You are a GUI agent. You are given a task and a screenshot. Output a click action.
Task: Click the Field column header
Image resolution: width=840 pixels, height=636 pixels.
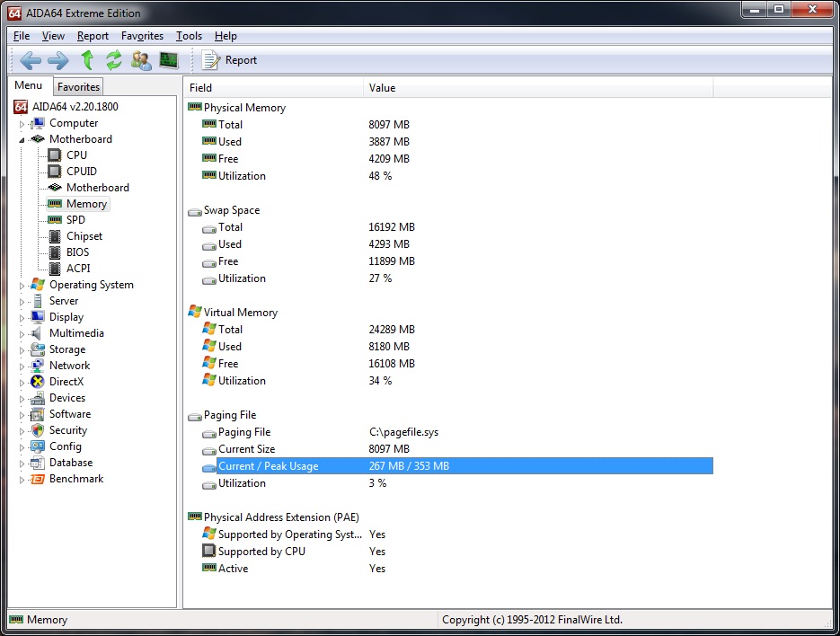(274, 88)
